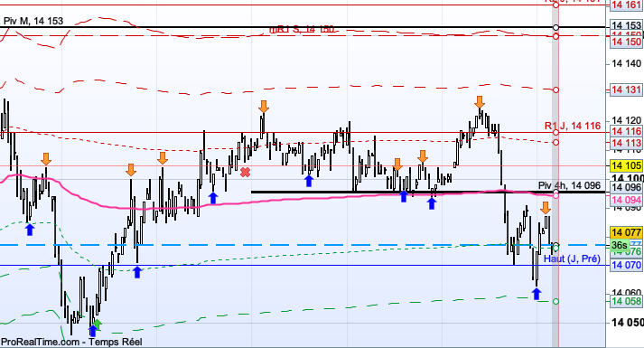Click the 36s candle countdown label

[619, 245]
